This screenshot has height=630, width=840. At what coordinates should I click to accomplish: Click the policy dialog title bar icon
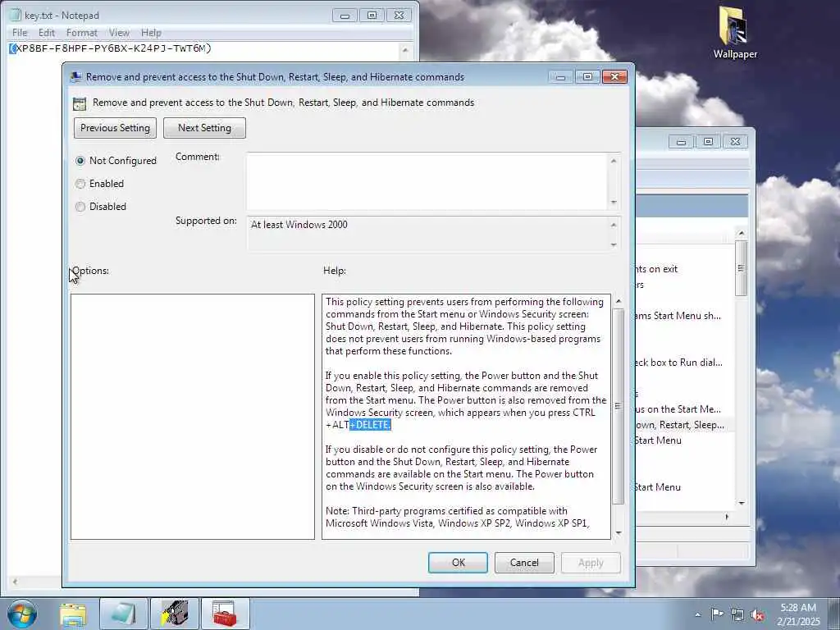tap(76, 76)
